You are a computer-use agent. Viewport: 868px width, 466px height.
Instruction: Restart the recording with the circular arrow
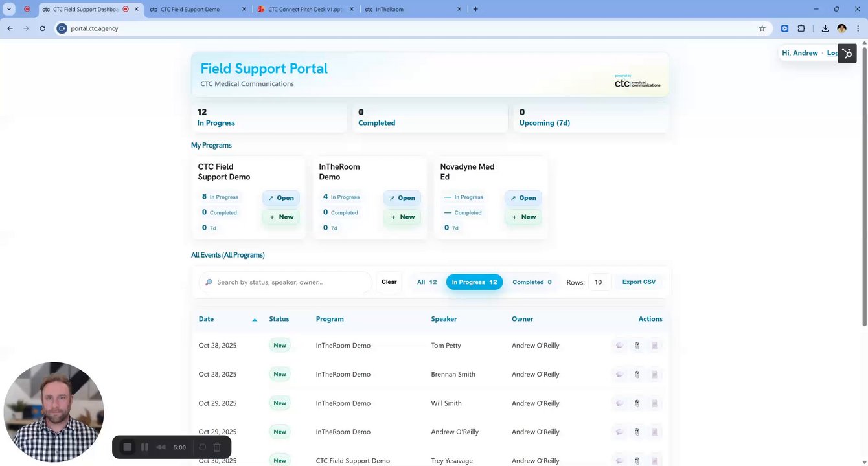click(202, 447)
